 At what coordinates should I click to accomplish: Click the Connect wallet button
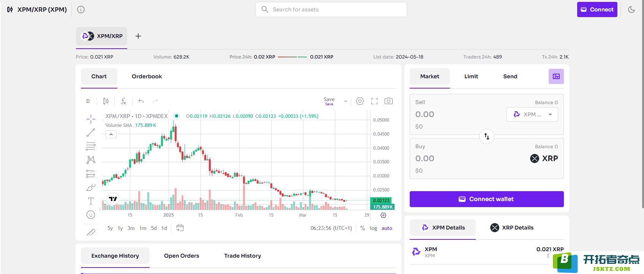coord(487,199)
